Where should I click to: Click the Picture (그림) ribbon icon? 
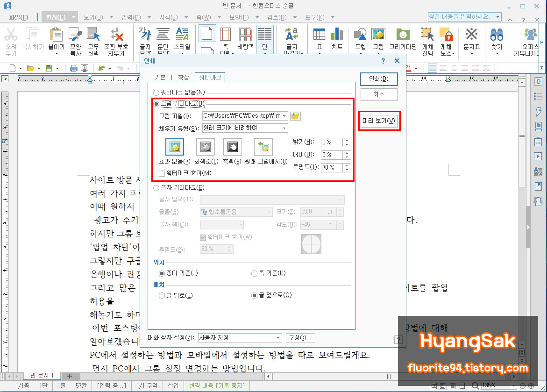coord(378,35)
